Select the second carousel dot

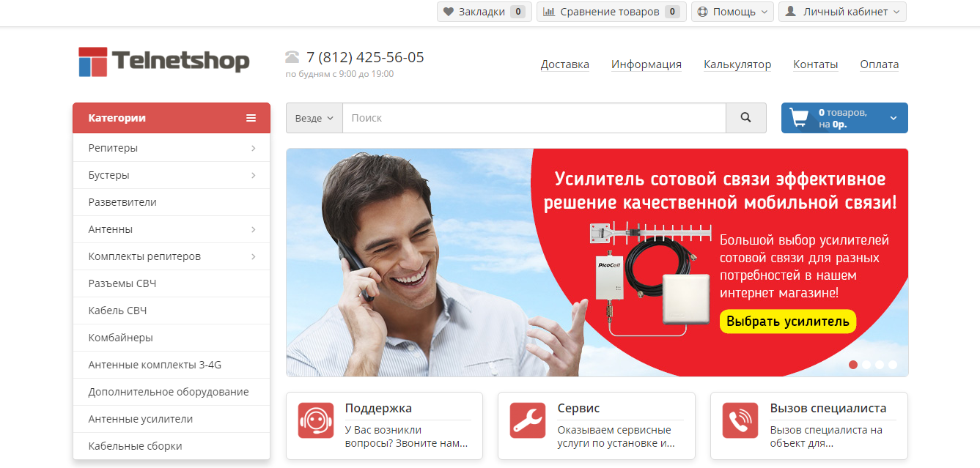click(866, 364)
